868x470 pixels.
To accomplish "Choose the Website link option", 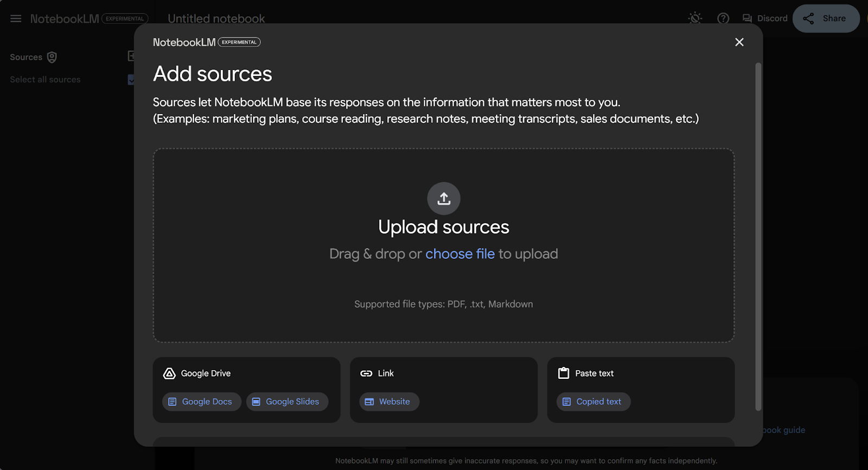I will coord(389,402).
